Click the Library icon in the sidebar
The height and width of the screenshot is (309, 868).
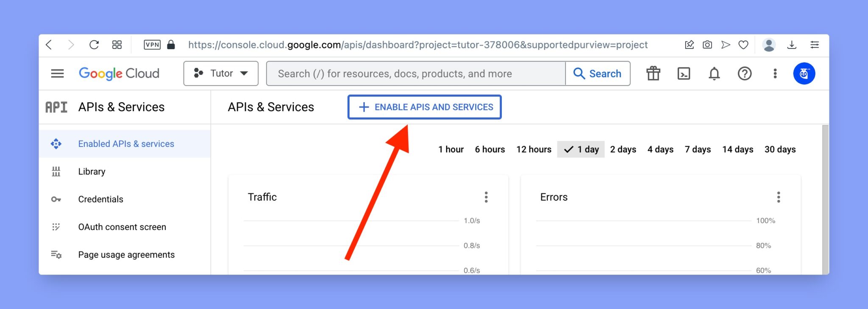click(56, 171)
